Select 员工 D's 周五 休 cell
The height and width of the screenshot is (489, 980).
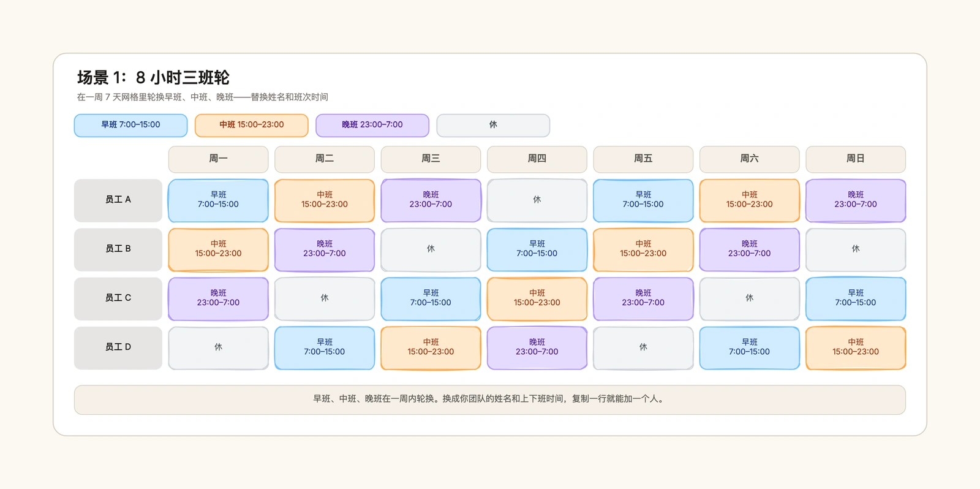643,347
